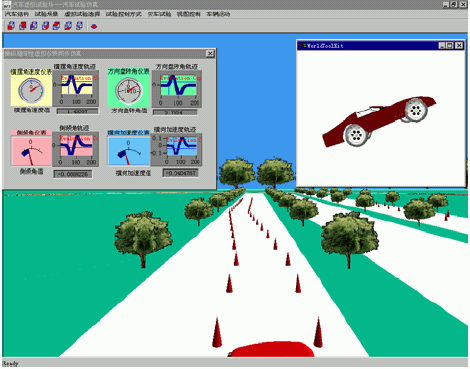Click the fourth view cube toolbar icon
The image size is (470, 369).
click(x=46, y=26)
